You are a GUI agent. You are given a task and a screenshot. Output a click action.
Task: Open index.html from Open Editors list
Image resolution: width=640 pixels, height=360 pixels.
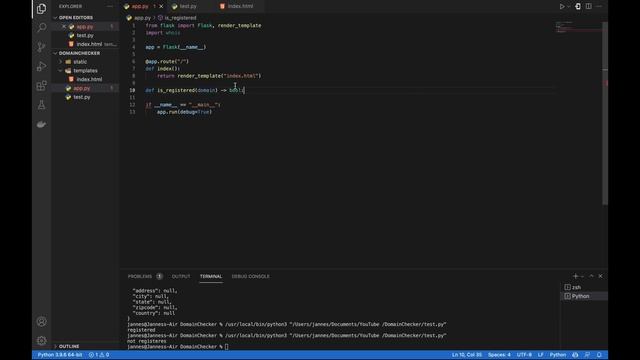[x=89, y=44]
